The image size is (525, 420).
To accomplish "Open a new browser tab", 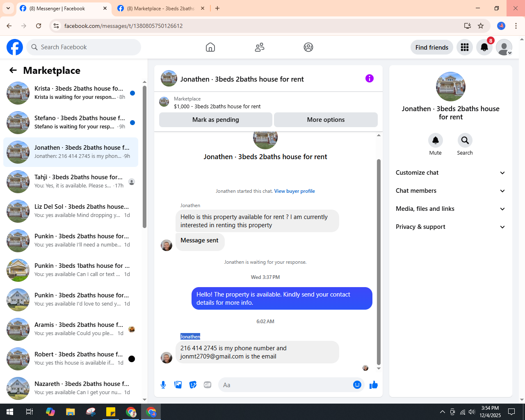I will 217,8.
